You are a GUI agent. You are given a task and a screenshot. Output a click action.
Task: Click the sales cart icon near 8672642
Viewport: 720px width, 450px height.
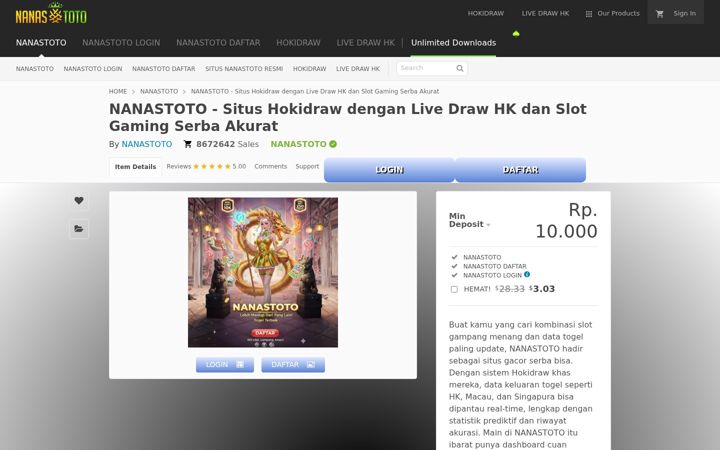click(187, 144)
